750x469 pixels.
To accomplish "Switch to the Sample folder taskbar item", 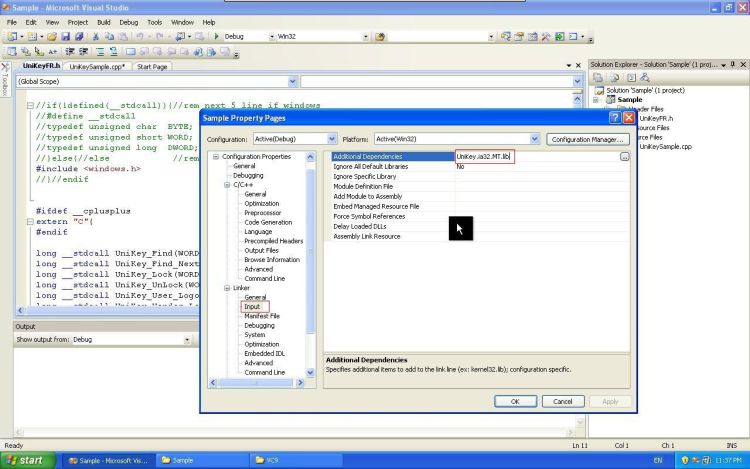I will (201, 460).
